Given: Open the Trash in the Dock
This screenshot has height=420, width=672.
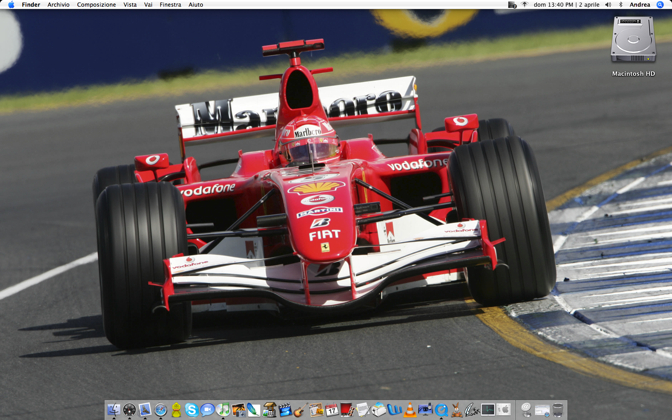Looking at the screenshot, I should tap(558, 410).
